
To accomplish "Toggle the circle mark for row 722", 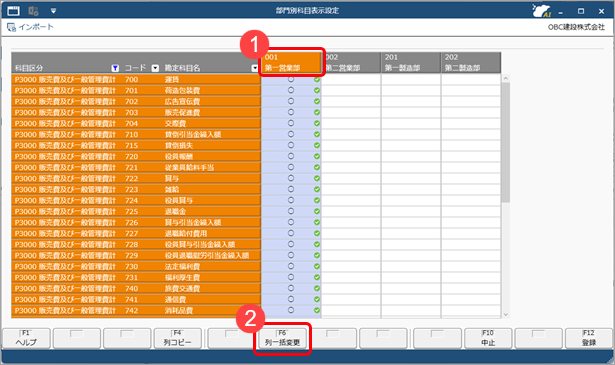I will 291,178.
